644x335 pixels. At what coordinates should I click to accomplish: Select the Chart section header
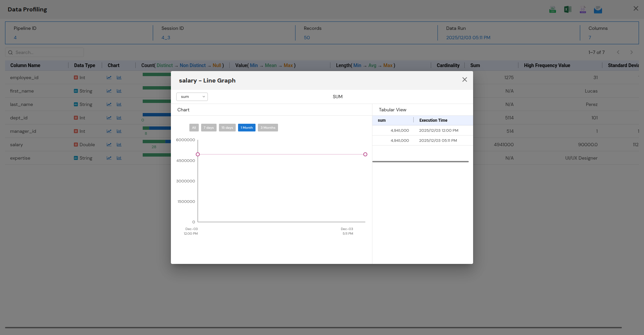(x=183, y=110)
